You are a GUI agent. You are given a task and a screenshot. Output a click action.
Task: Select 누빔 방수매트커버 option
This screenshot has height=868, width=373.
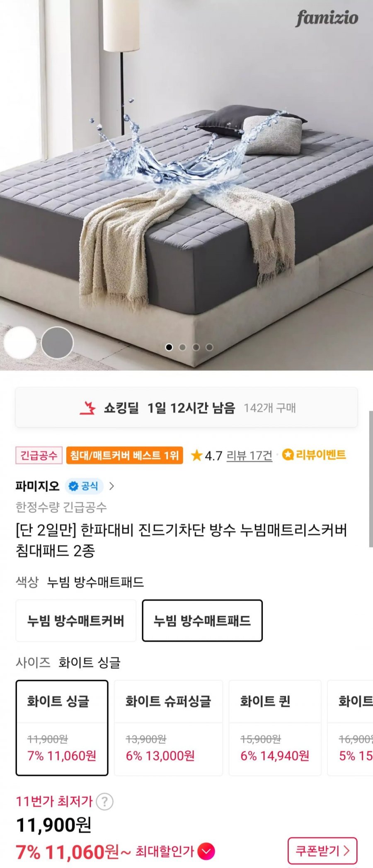click(76, 621)
